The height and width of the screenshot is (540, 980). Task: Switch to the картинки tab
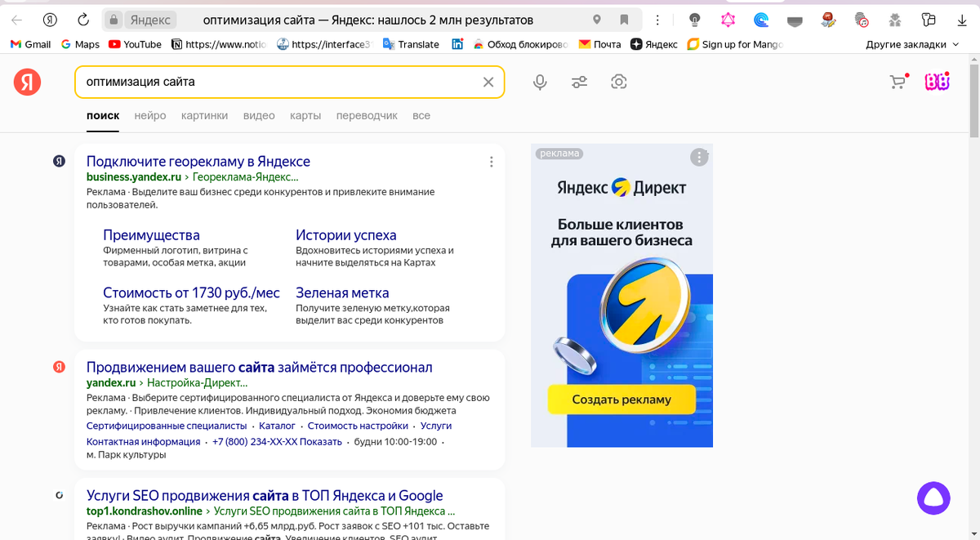tap(205, 116)
